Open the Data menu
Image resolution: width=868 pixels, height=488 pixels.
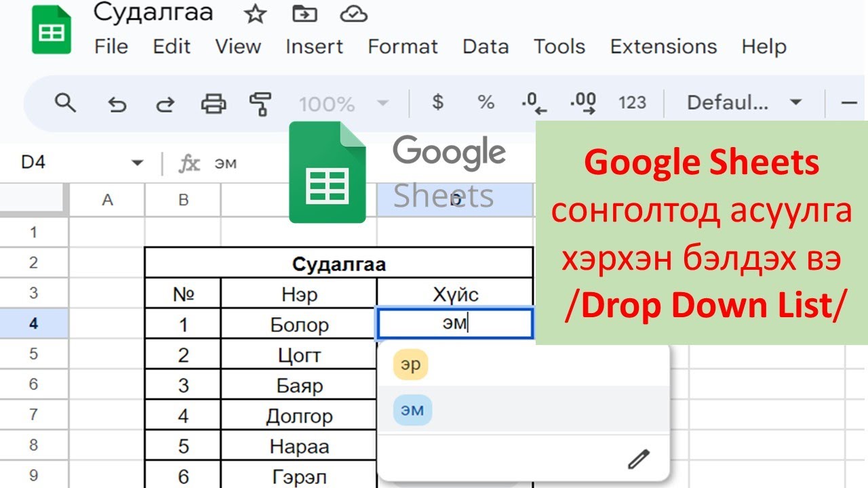tap(486, 46)
